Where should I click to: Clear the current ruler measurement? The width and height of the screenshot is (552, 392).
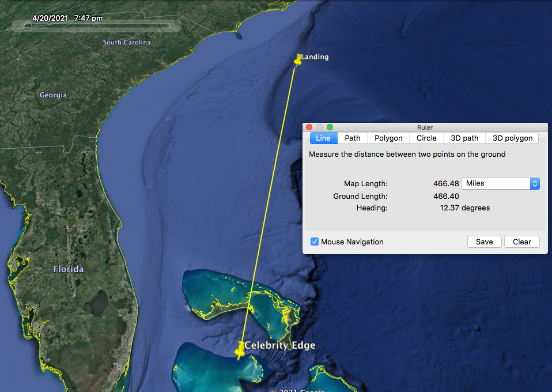tap(522, 242)
